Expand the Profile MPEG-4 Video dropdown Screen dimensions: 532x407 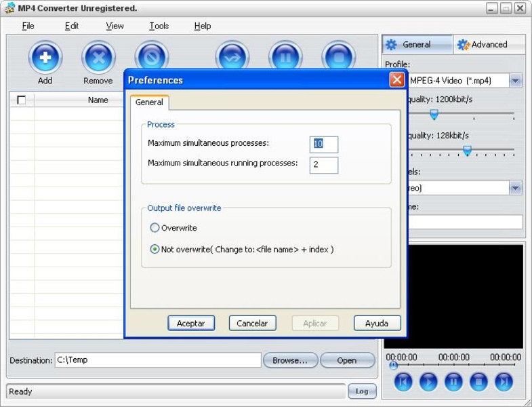515,81
